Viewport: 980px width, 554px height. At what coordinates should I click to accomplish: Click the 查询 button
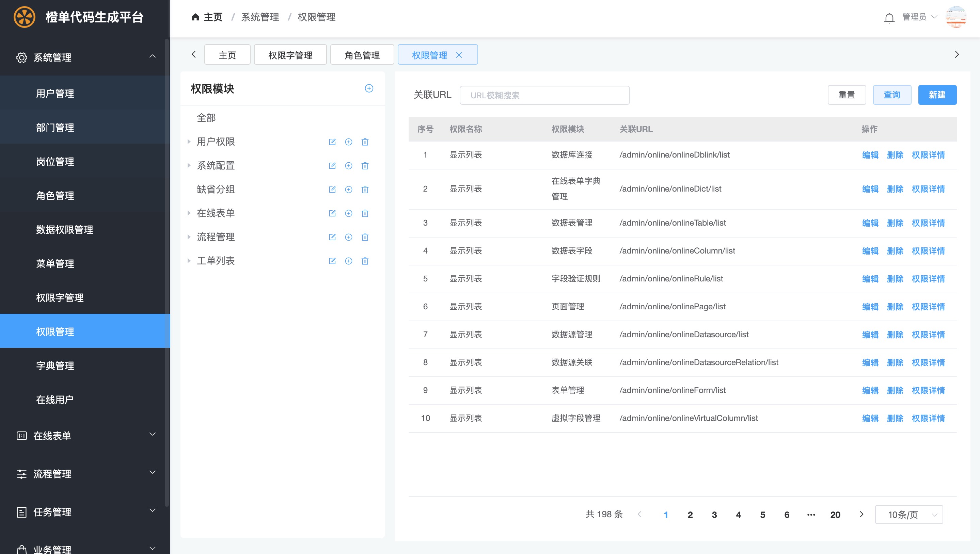[x=892, y=95]
